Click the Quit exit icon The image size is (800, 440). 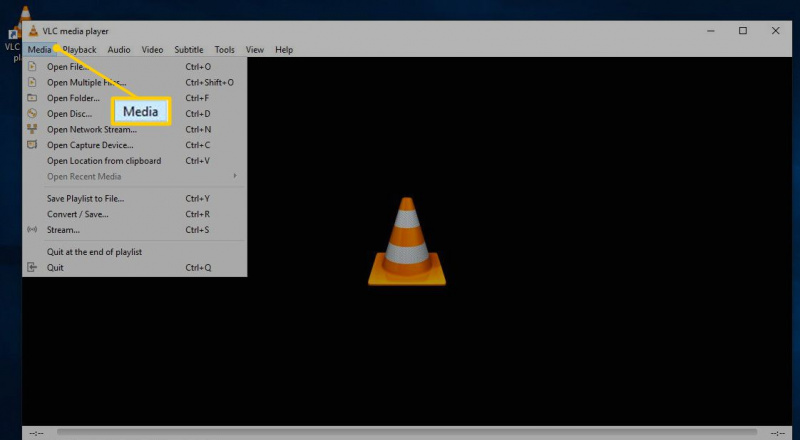click(x=32, y=267)
